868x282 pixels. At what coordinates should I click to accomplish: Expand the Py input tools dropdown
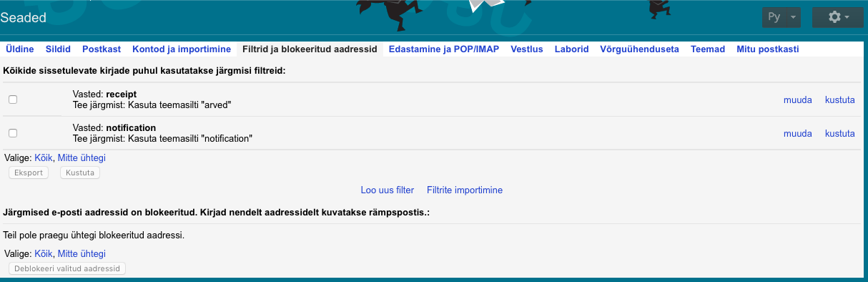click(781, 17)
